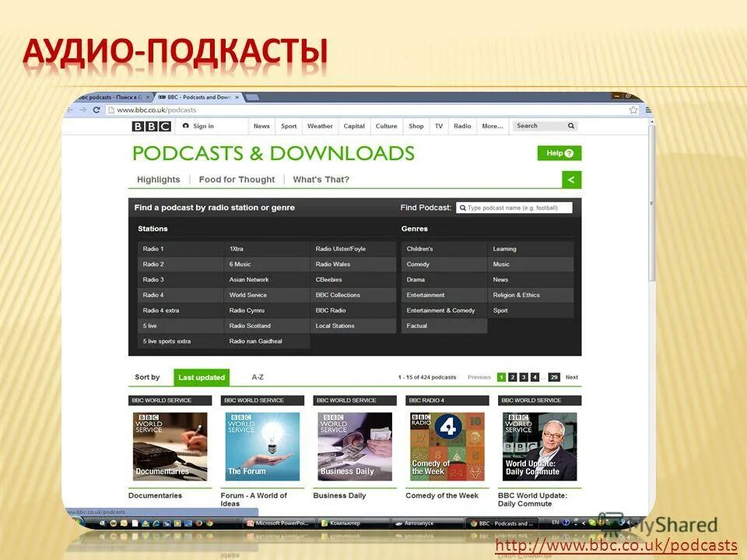Open a new browser tab
This screenshot has width=747, height=560.
click(252, 97)
